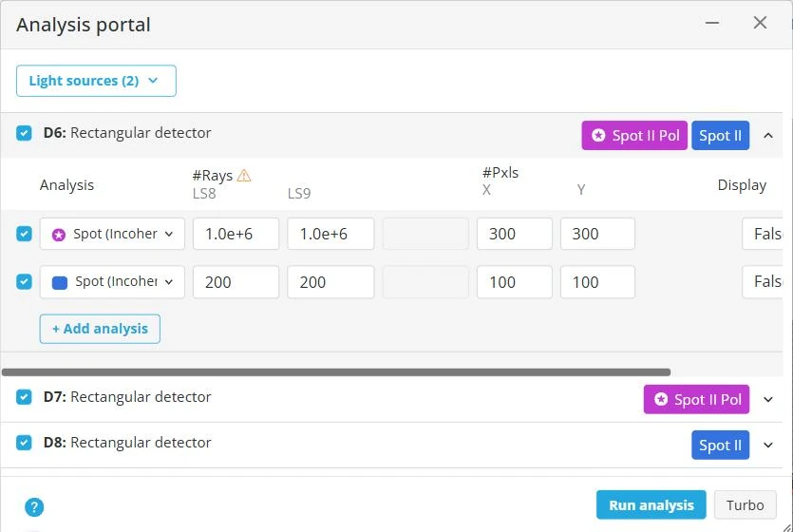Collapse the D6 detector section
This screenshot has width=793, height=532.
coord(768,136)
